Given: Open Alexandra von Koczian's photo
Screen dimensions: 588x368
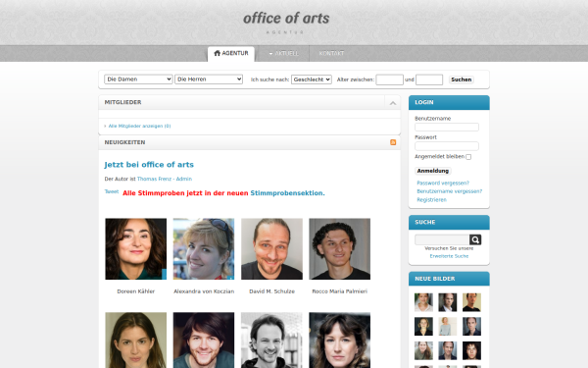Looking at the screenshot, I should (204, 249).
